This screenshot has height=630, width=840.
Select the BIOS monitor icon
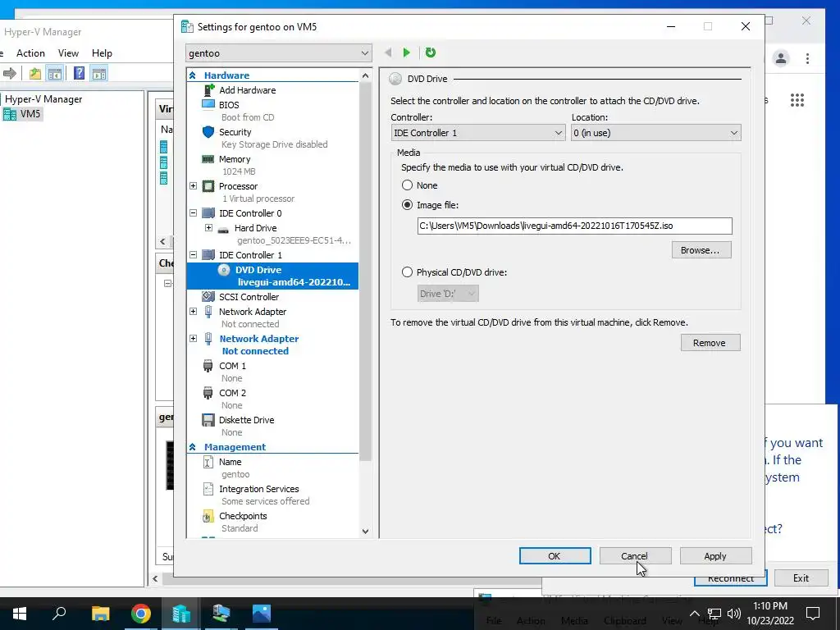208,104
